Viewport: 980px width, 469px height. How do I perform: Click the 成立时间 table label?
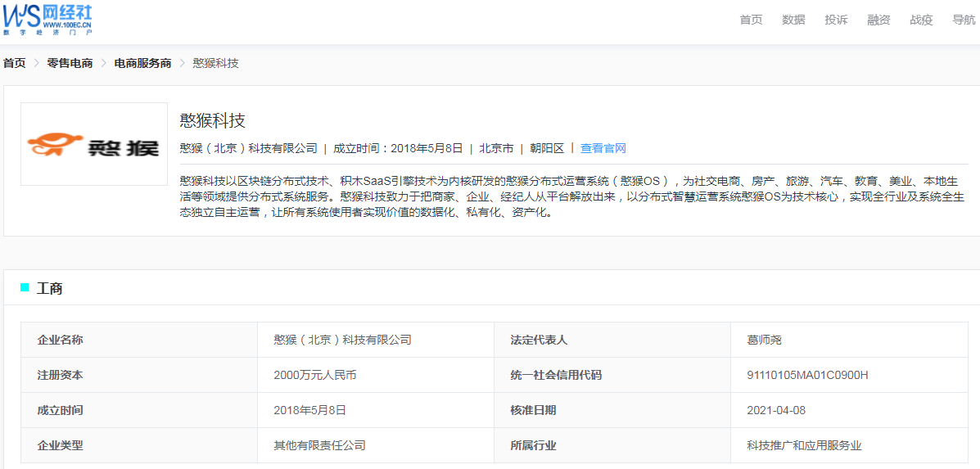point(60,410)
